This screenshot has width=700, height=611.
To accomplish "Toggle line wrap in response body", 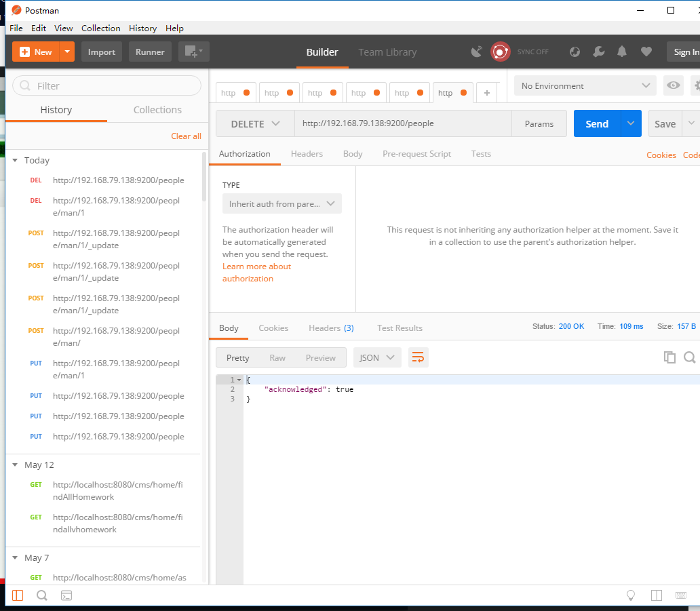I will click(418, 357).
